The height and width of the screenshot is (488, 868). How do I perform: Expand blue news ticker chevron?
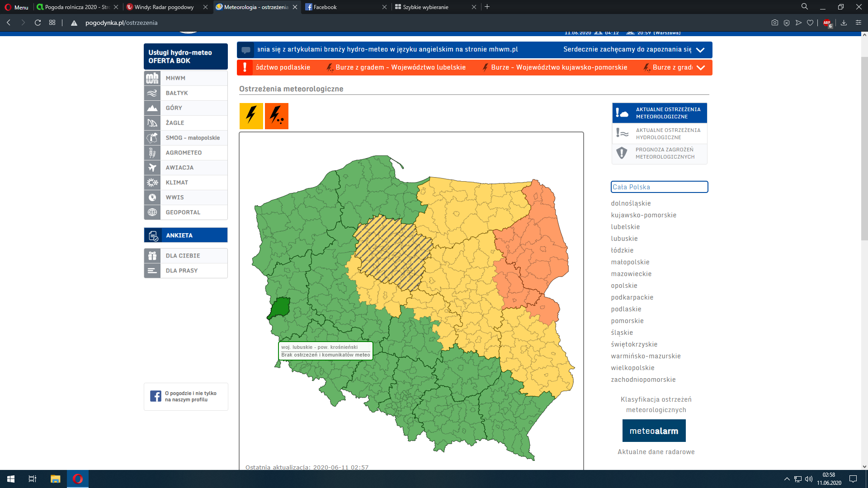point(700,50)
